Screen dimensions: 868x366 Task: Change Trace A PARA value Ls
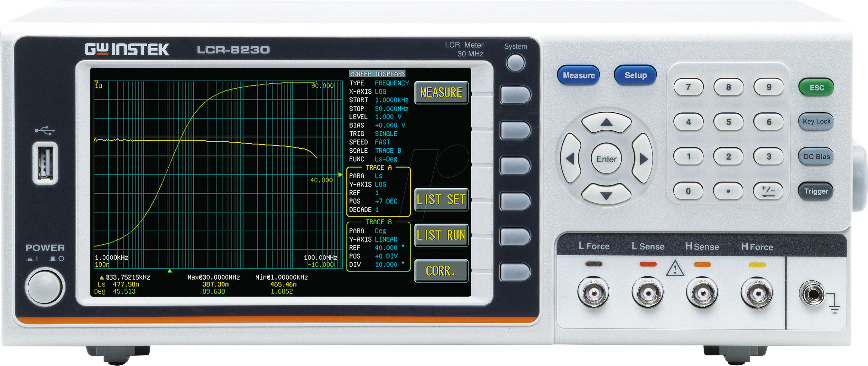[379, 176]
